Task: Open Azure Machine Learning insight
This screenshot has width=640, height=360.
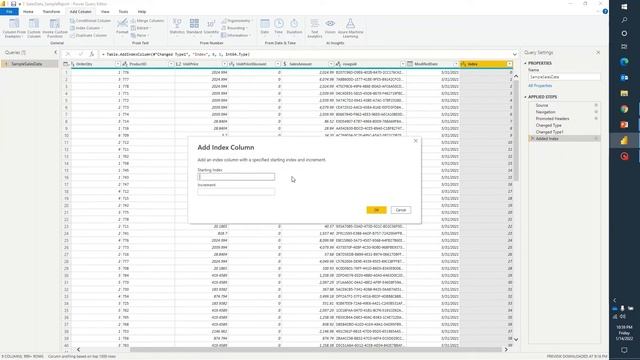Action: pos(350,28)
